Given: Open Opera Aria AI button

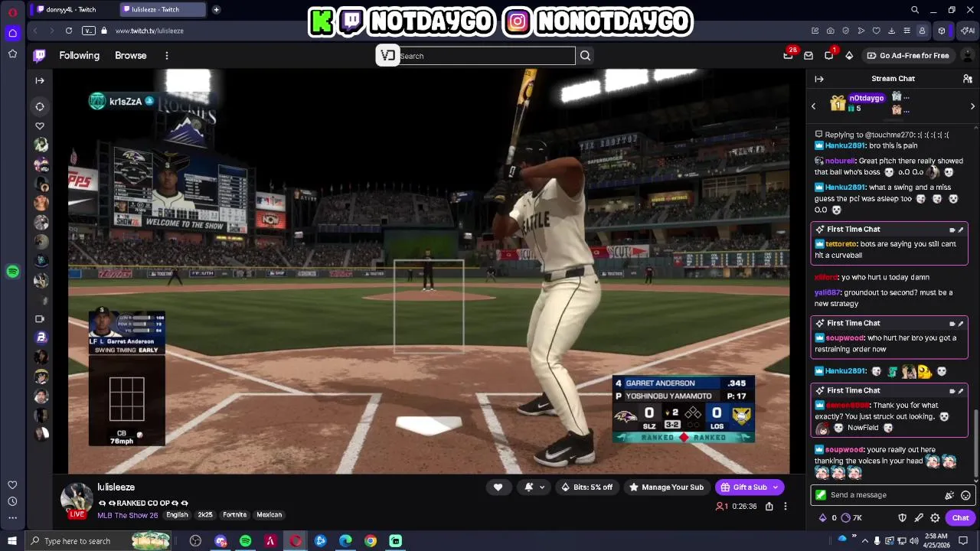Looking at the screenshot, I should pyautogui.click(x=968, y=31).
